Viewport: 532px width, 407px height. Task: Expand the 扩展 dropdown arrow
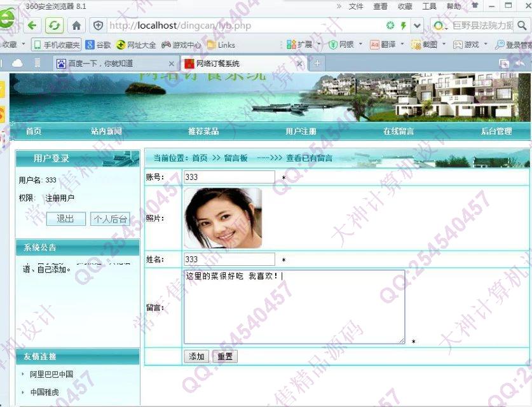(318, 44)
